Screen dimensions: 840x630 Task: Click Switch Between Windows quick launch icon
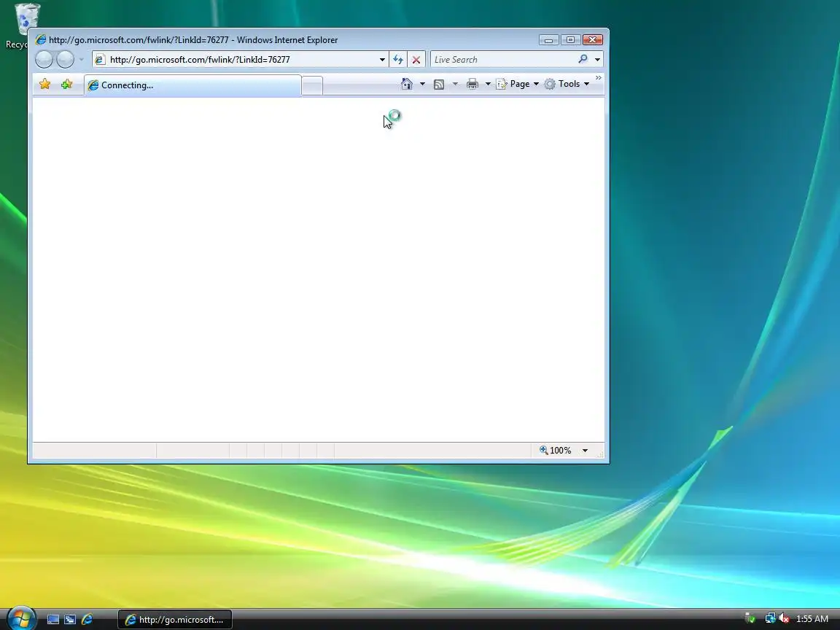pos(70,620)
